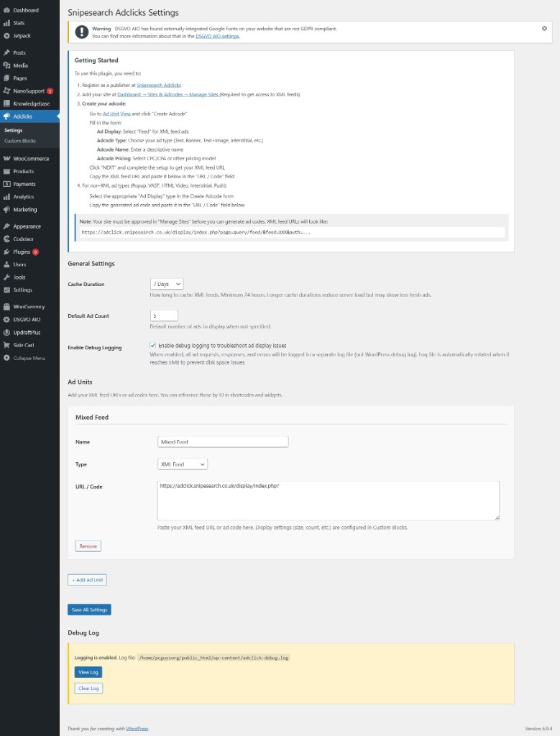Viewport: 560px width, 736px height.
Task: Click the Plugins update count badge
Action: pyautogui.click(x=35, y=252)
